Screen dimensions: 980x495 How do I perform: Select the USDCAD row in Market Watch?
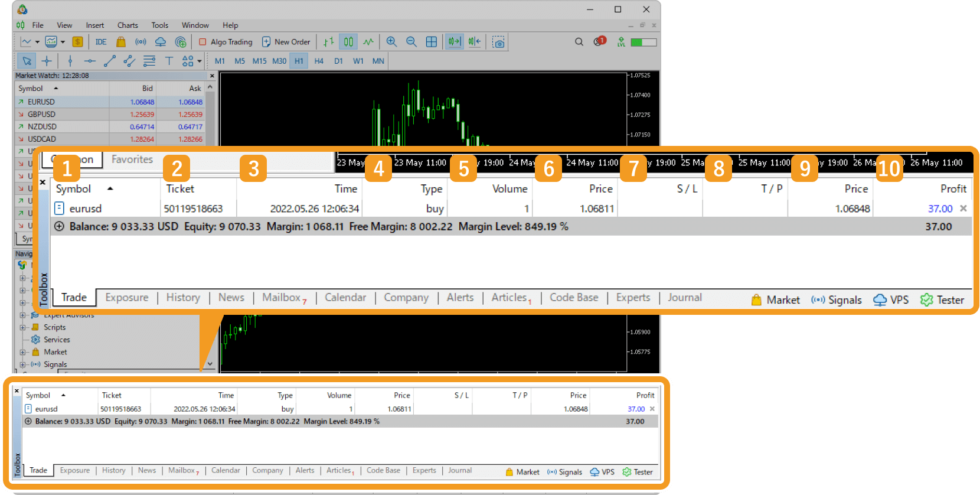[110, 139]
